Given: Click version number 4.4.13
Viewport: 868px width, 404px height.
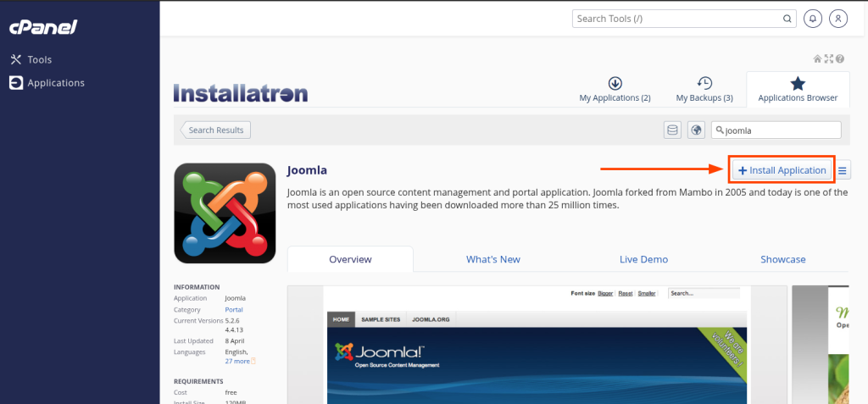Looking at the screenshot, I should (234, 329).
